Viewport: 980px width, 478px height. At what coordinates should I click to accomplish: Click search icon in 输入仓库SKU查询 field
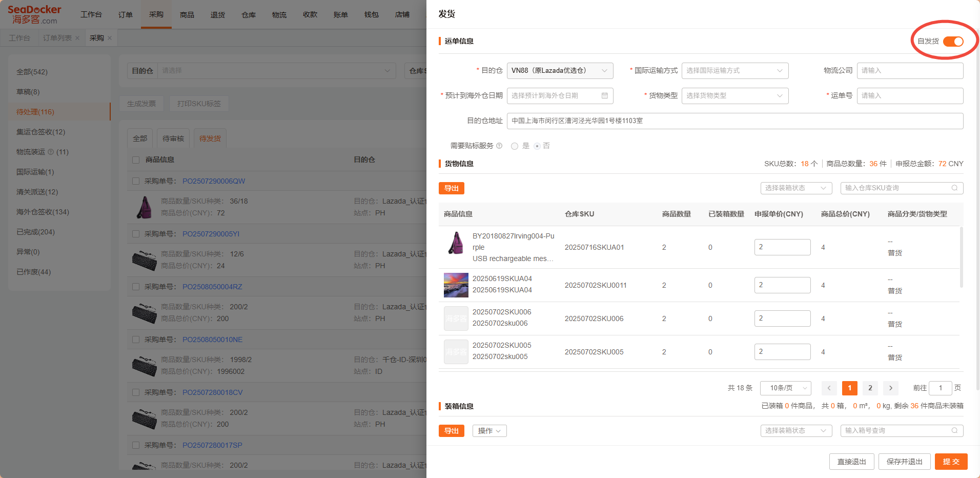tap(954, 188)
